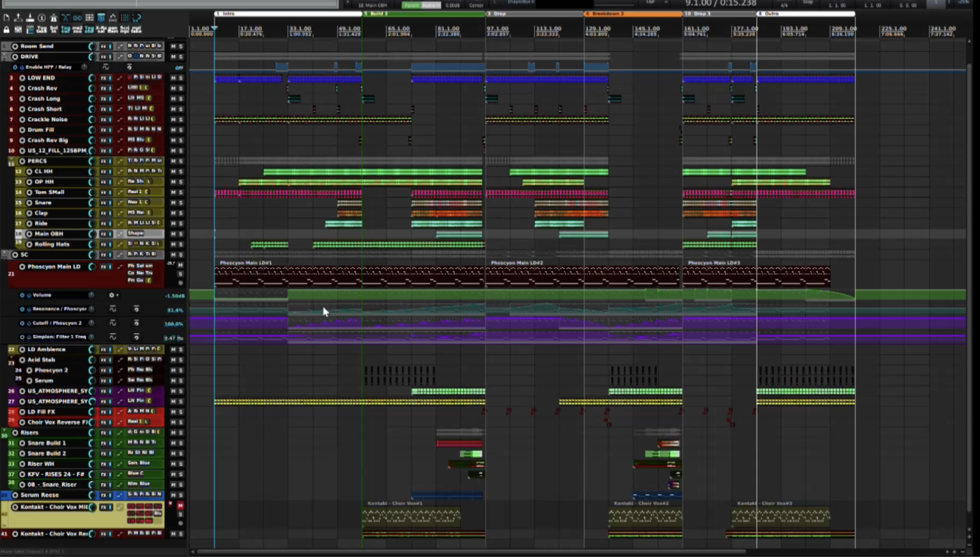Arm record on Rolling Hats track
Viewport: 980px width, 557px height.
coord(29,244)
